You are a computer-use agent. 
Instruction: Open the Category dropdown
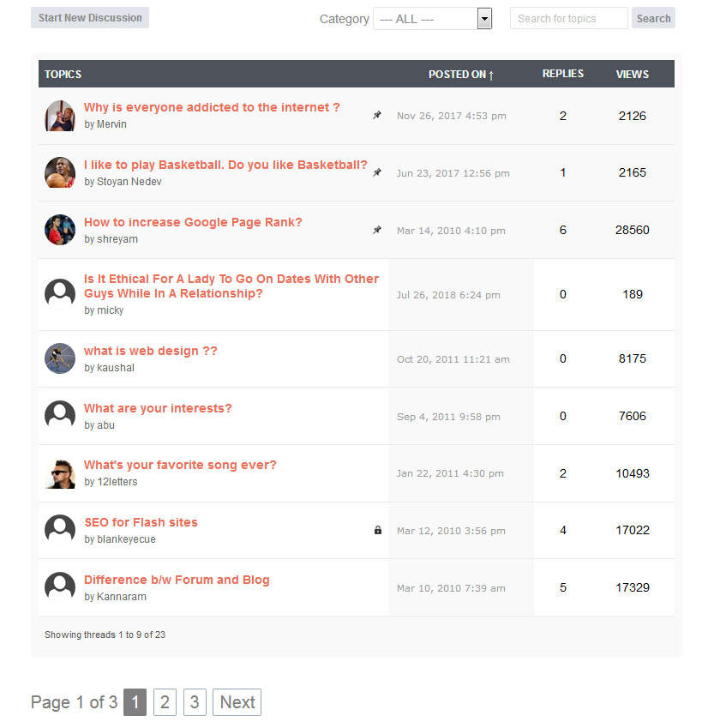point(432,19)
